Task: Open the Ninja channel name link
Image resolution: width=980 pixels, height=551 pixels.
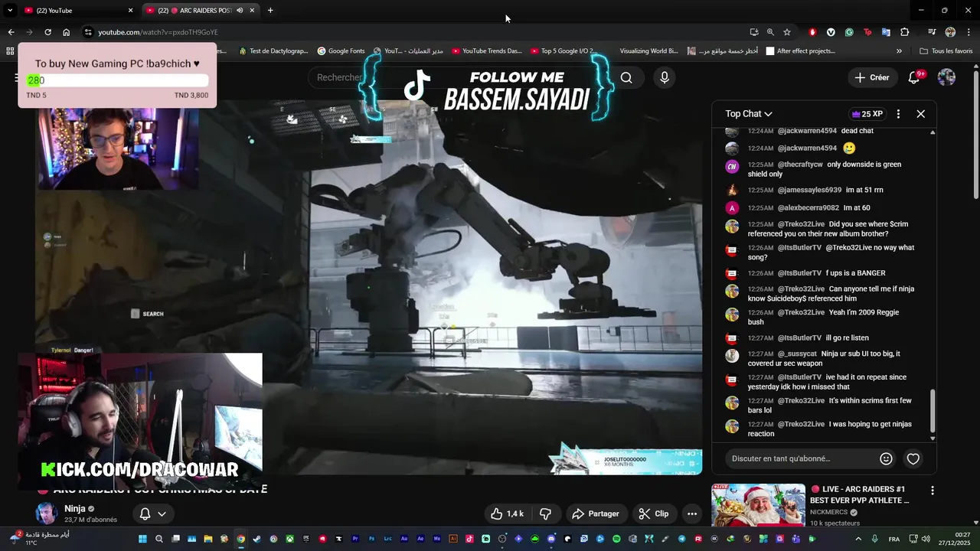Action: [75, 509]
